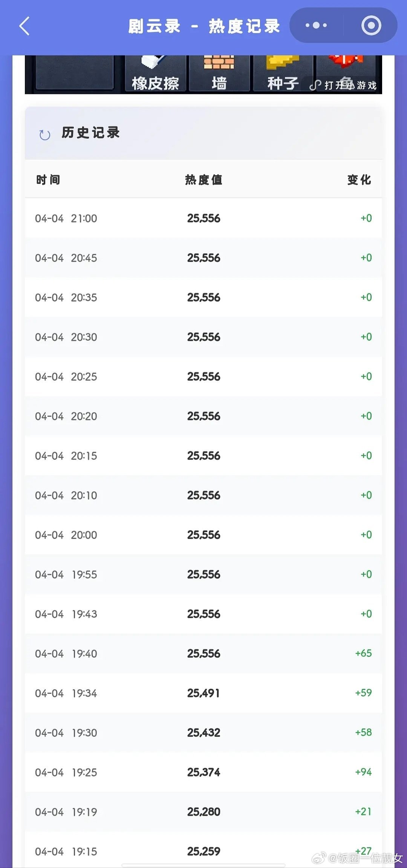Viewport: 407px width, 868px height.
Task: Tap the blank game slot thumbnail
Action: tap(74, 72)
